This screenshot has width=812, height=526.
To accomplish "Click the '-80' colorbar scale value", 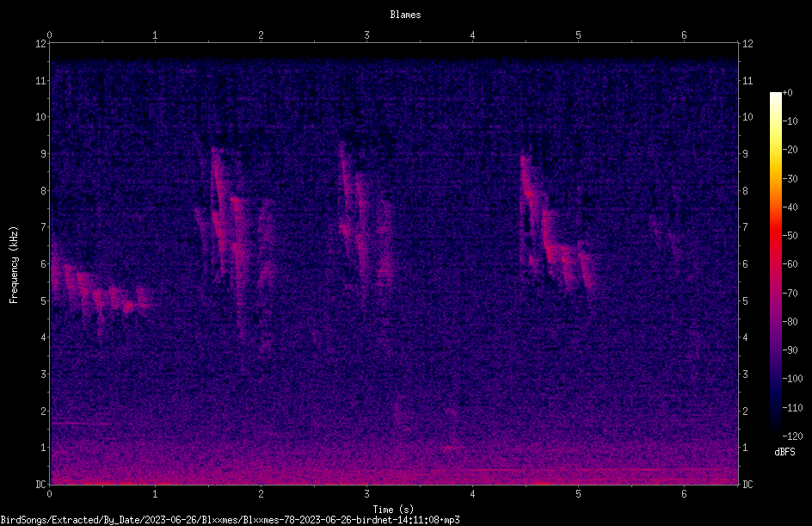I will [790, 322].
